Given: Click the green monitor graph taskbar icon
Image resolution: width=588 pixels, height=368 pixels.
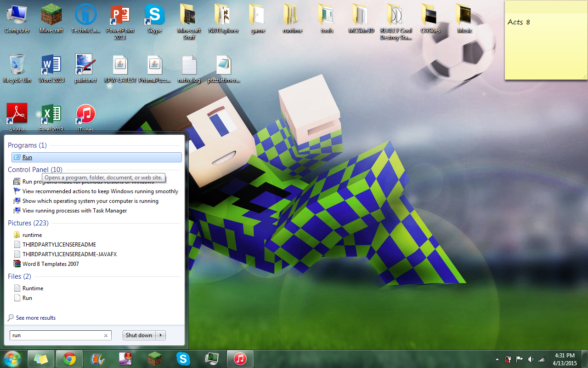Looking at the screenshot, I should [x=211, y=359].
